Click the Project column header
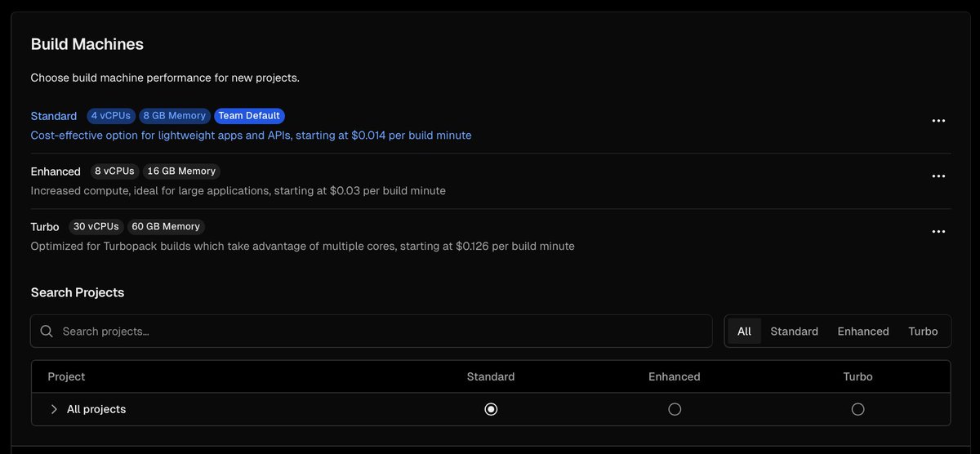This screenshot has height=454, width=980. pyautogui.click(x=66, y=377)
